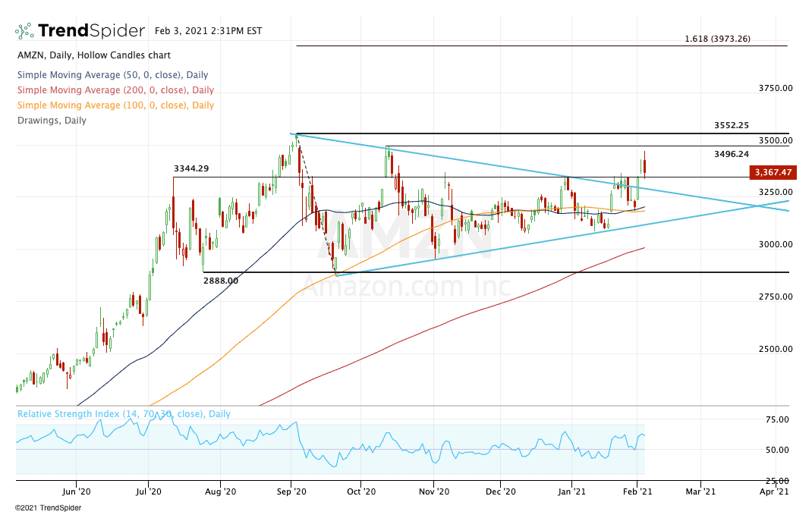Click the 3750.00 price axis label
This screenshot has width=812, height=515.
tap(776, 89)
